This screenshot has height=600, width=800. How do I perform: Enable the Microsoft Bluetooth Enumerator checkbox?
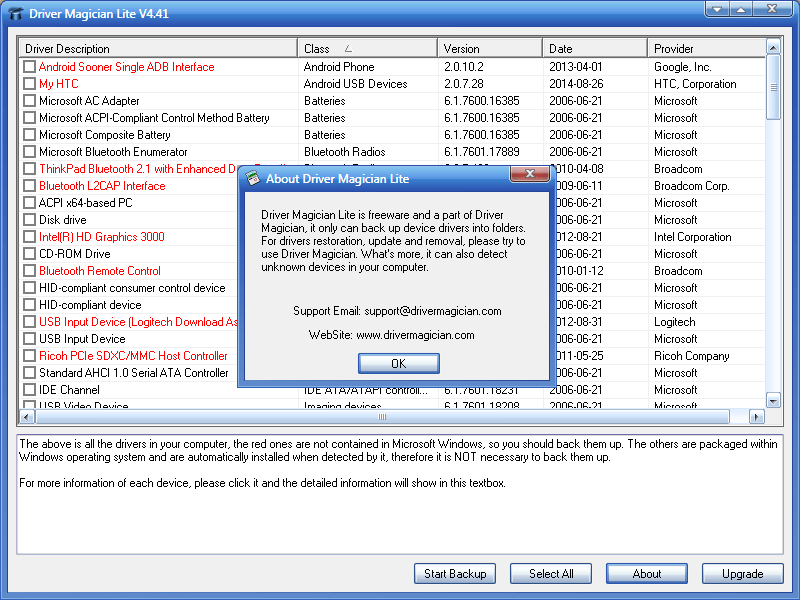coord(30,152)
